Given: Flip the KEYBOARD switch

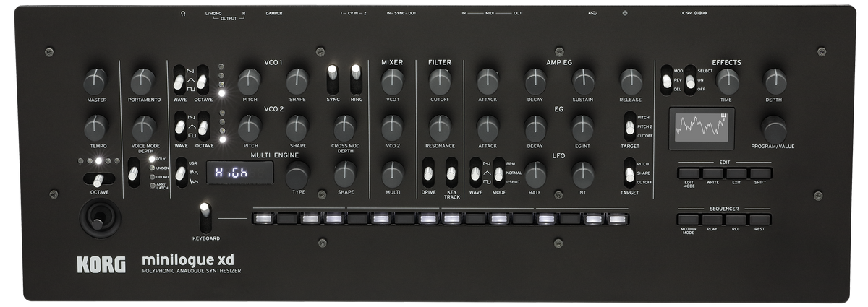Looking at the screenshot, I should pyautogui.click(x=205, y=217).
